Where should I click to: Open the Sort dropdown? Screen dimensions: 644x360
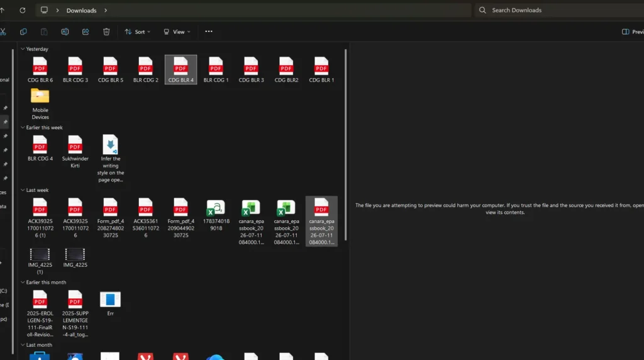tap(138, 31)
